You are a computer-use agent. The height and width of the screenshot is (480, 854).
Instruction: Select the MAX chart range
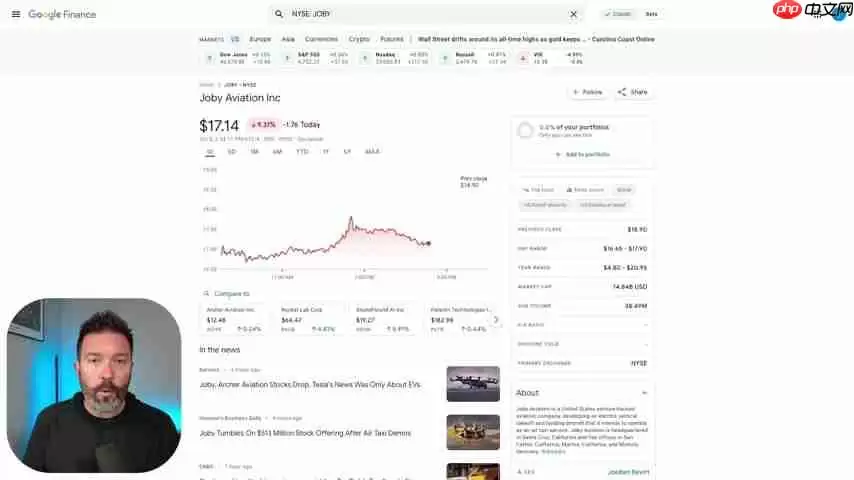click(372, 152)
